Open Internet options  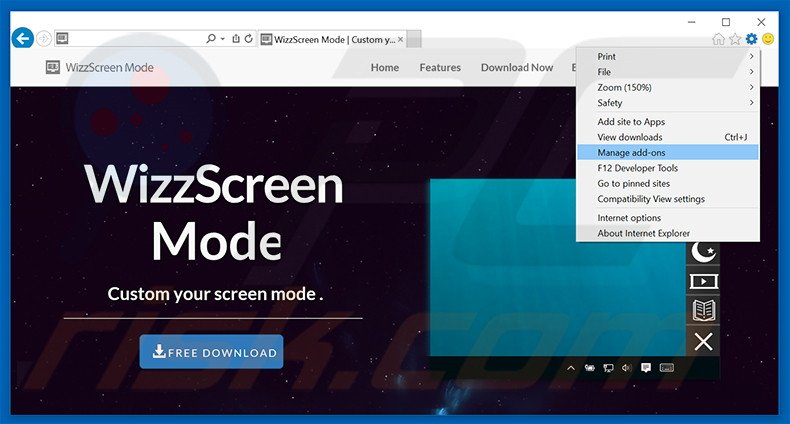pyautogui.click(x=668, y=218)
